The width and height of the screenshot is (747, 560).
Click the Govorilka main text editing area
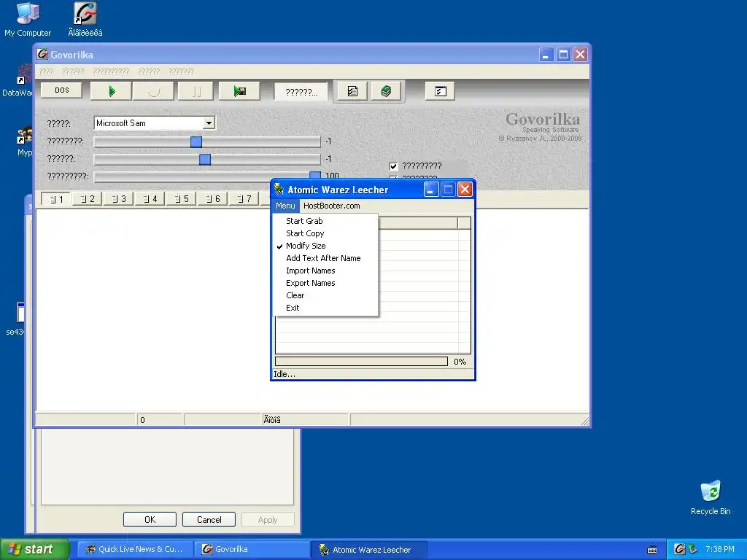(x=152, y=309)
